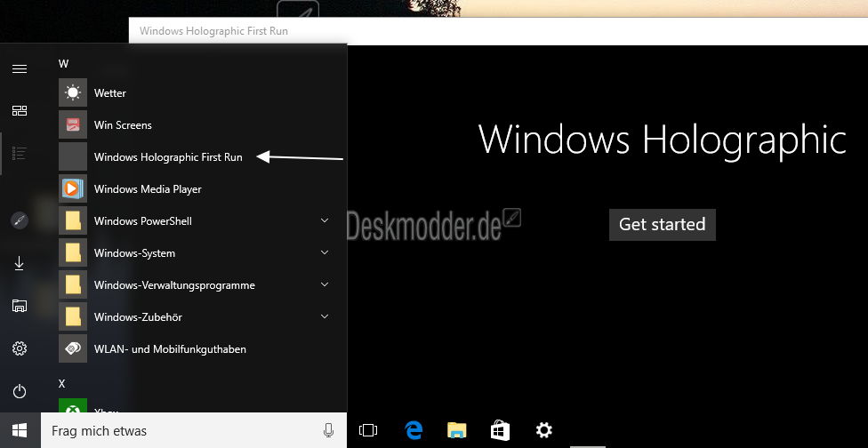Viewport: 868px width, 448px height.
Task: Open File Explorer from Start sidebar
Action: click(20, 305)
